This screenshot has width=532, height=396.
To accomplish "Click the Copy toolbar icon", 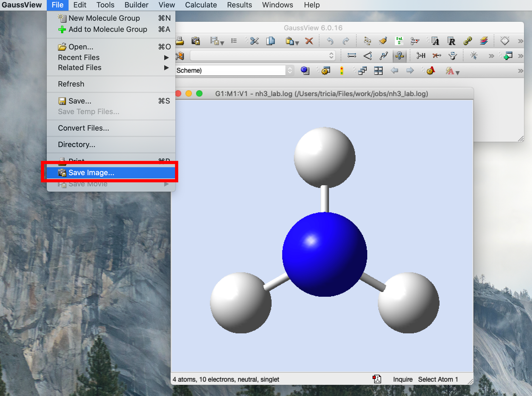I will (271, 41).
